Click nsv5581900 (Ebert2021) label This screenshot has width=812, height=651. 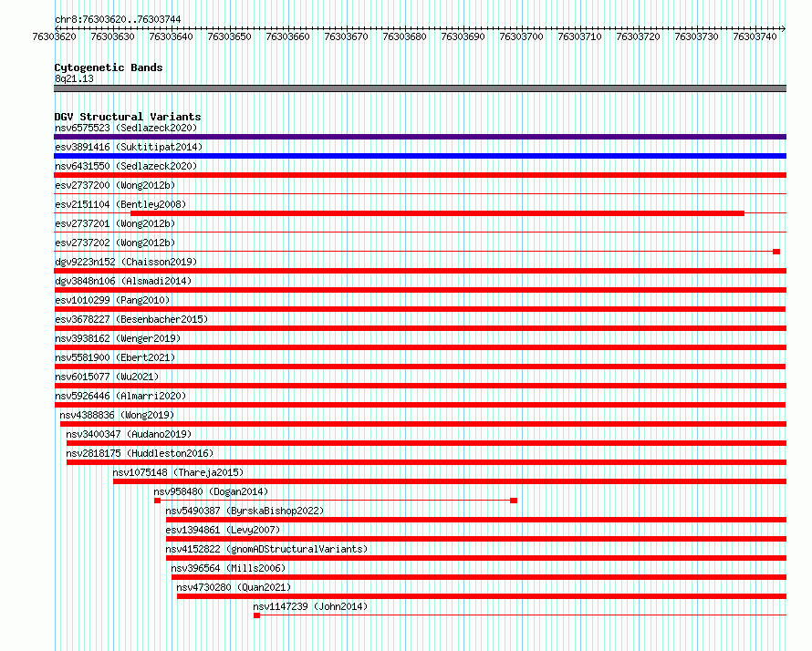pyautogui.click(x=115, y=357)
